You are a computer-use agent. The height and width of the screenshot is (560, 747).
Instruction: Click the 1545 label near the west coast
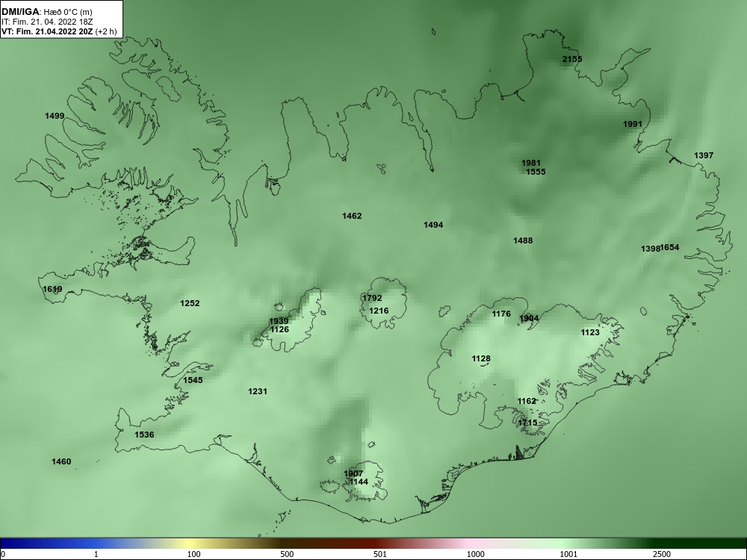click(193, 379)
